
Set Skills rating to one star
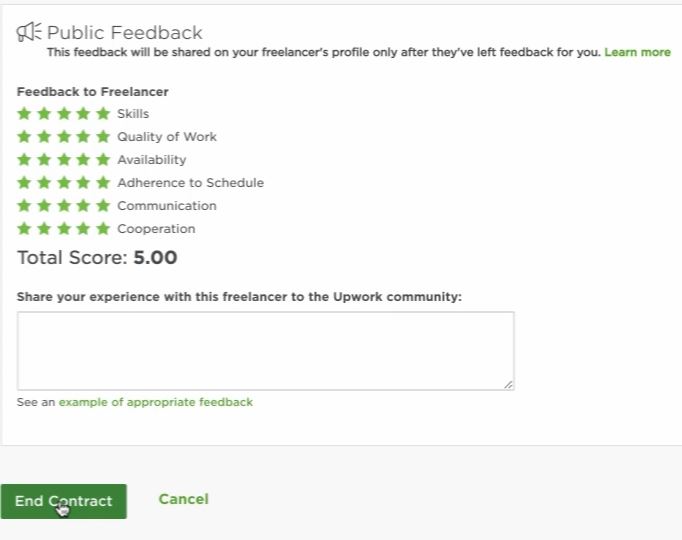[24, 114]
